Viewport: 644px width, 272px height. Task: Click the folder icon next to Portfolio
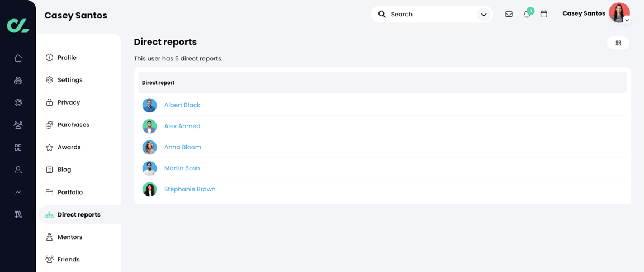point(49,193)
